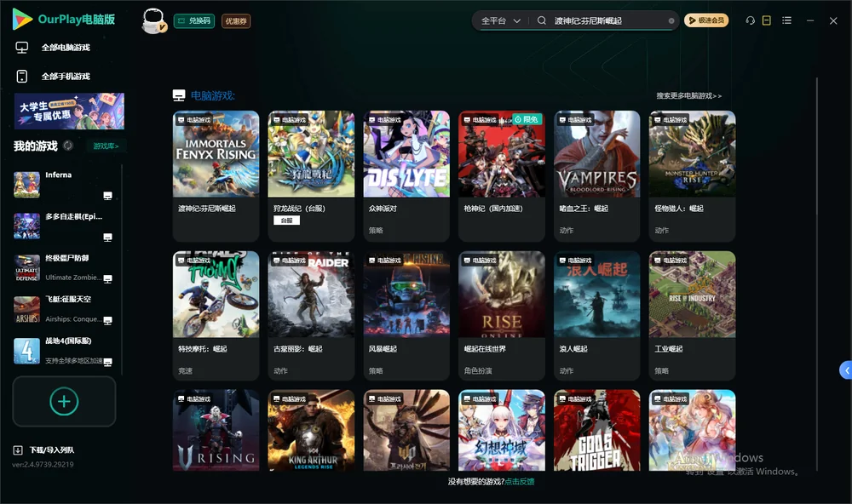Open the 全平台 platform dropdown
Viewport: 852px width, 504px height.
[x=500, y=20]
